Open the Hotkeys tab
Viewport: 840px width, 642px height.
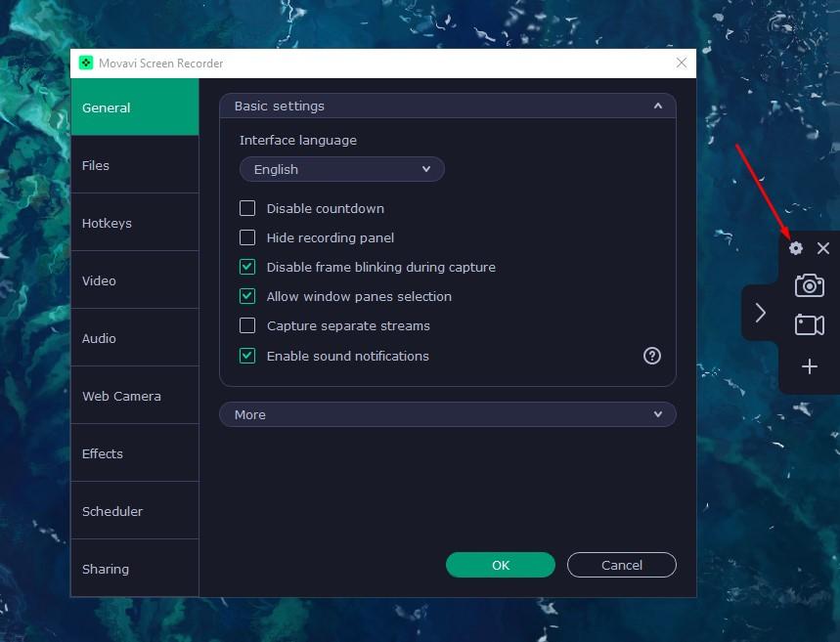click(135, 223)
